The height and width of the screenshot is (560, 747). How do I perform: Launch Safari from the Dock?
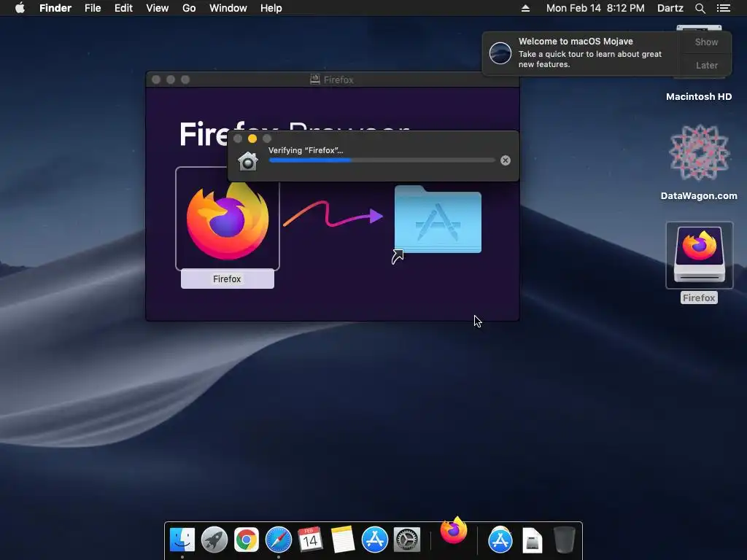pyautogui.click(x=278, y=540)
